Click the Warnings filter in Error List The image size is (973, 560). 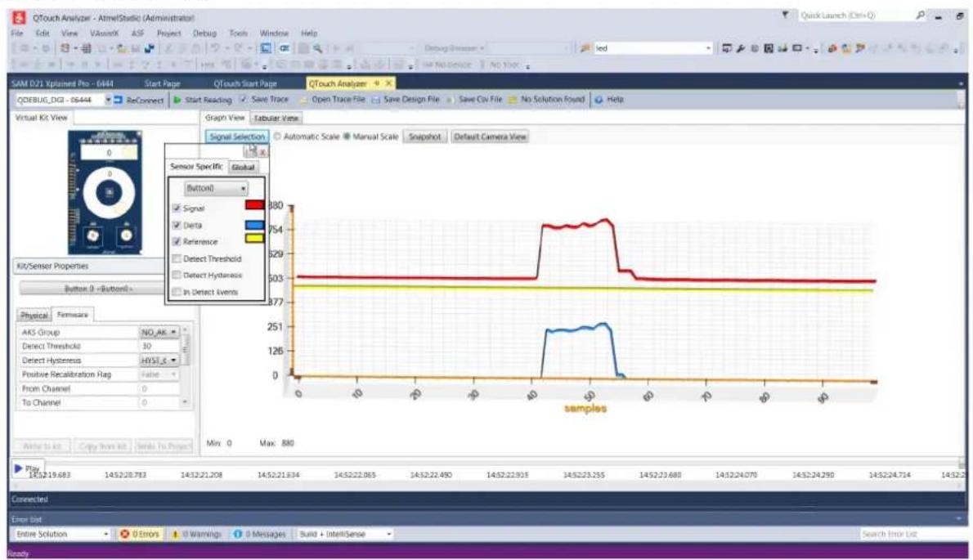click(x=196, y=534)
